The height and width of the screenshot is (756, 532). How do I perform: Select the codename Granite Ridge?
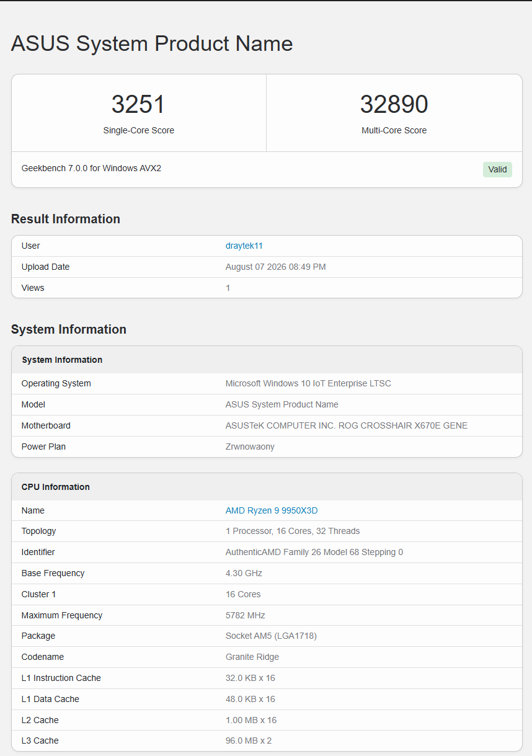pos(252,657)
